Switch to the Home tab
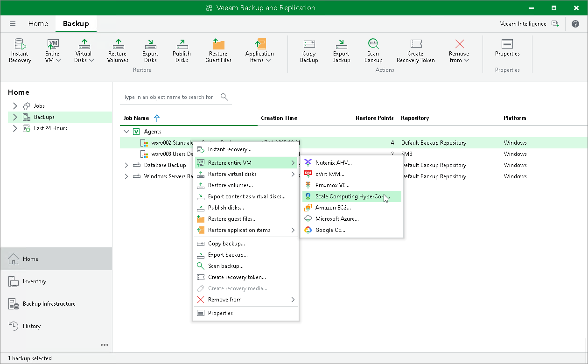The height and width of the screenshot is (364, 588). tap(38, 23)
